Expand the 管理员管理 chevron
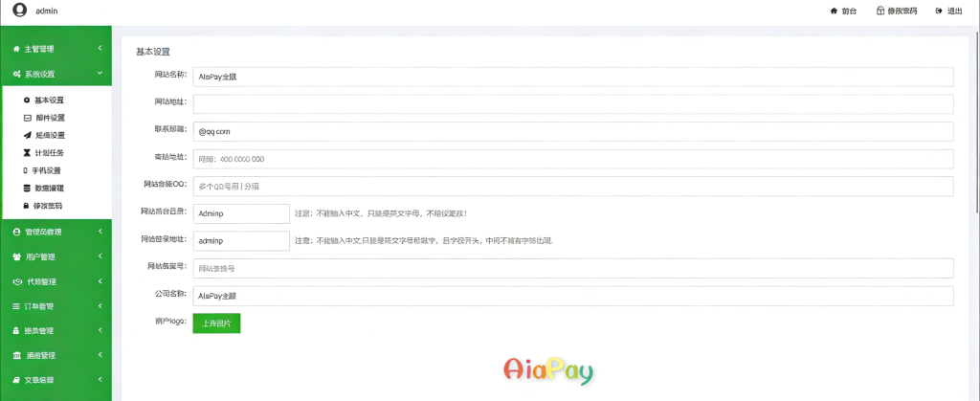This screenshot has height=401, width=980. 100,231
